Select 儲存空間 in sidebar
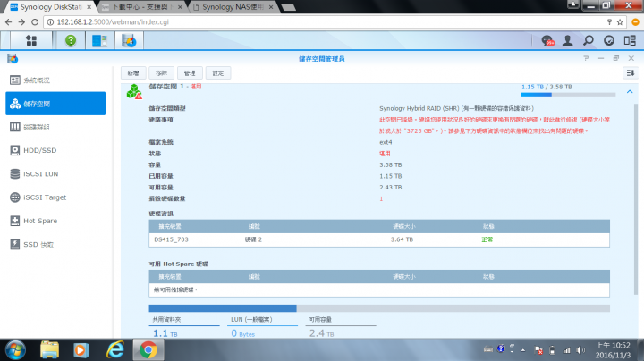This screenshot has height=361, width=644. coord(55,104)
